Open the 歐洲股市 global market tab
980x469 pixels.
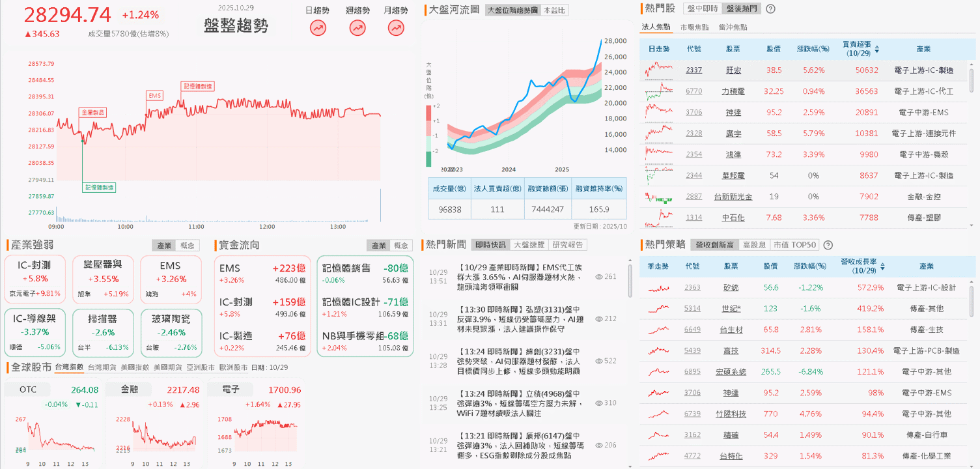(234, 367)
